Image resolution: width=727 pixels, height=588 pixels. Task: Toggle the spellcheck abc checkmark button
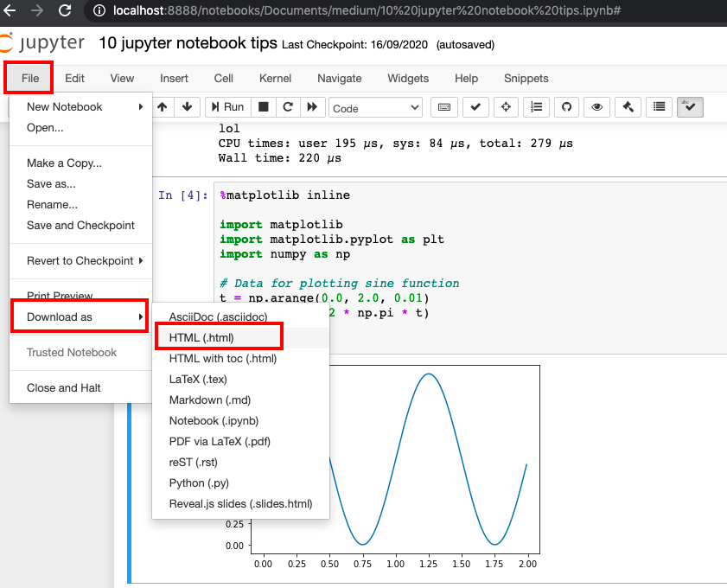click(x=690, y=107)
